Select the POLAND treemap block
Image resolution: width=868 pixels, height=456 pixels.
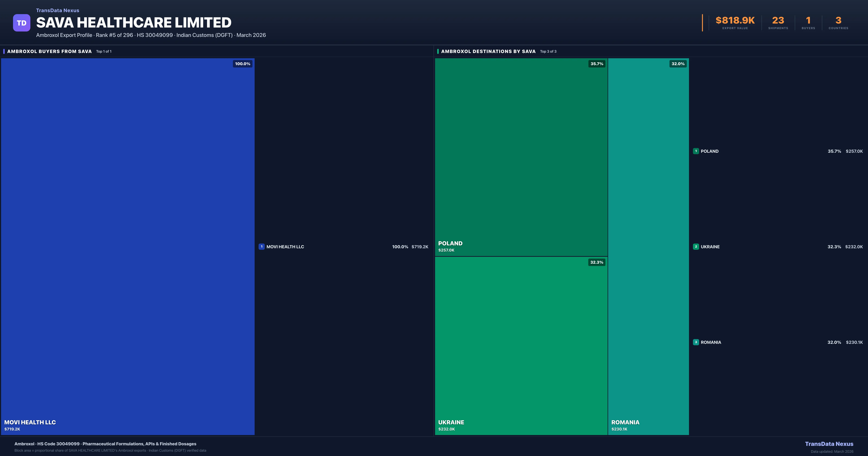tap(521, 157)
